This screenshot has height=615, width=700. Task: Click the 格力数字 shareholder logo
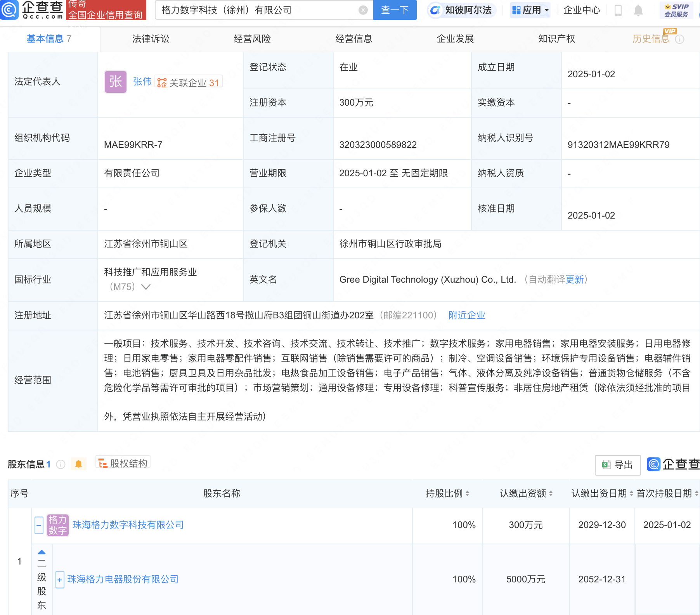click(x=58, y=525)
